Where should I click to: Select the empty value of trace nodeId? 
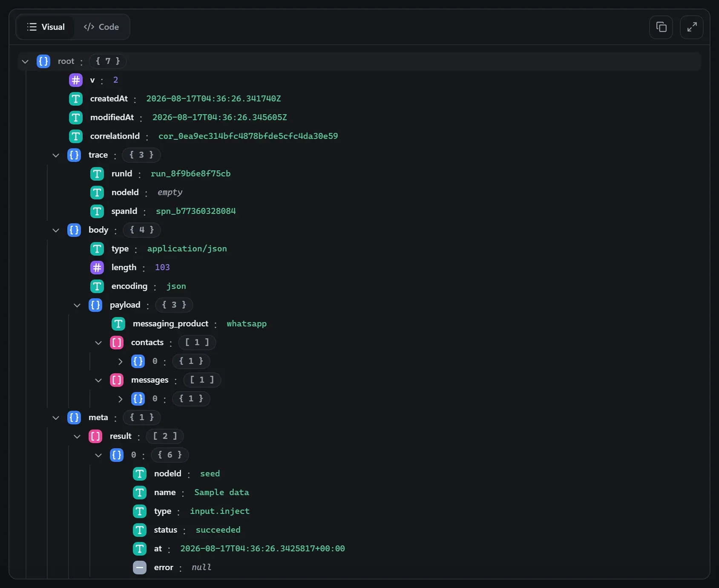tap(170, 193)
